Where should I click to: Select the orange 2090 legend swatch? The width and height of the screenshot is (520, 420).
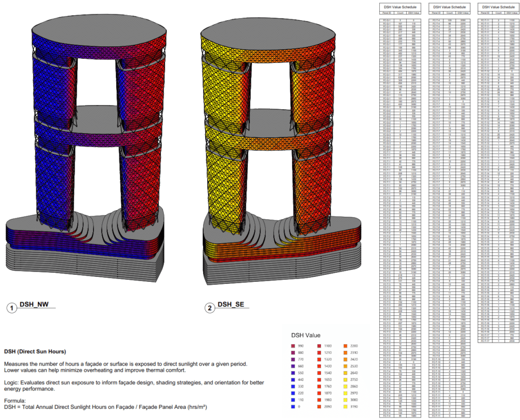click(x=318, y=405)
